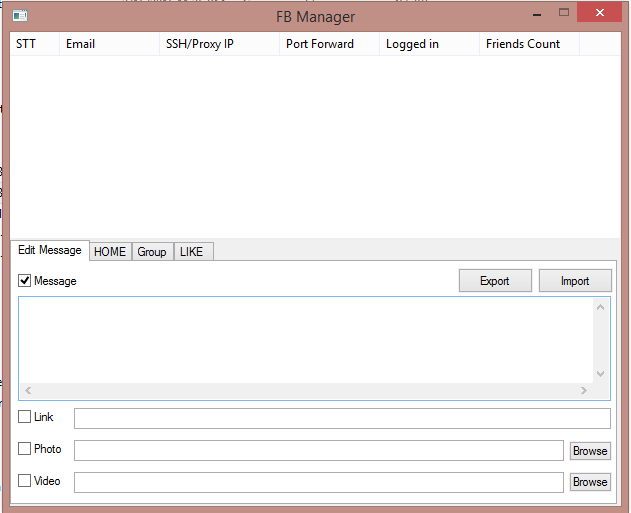This screenshot has height=513, width=631.
Task: Click the Logged in column header
Action: click(429, 43)
